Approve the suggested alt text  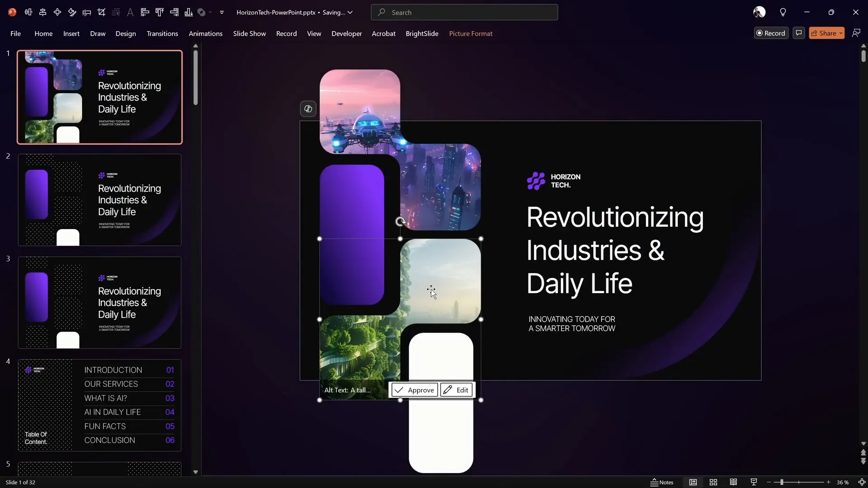point(415,390)
